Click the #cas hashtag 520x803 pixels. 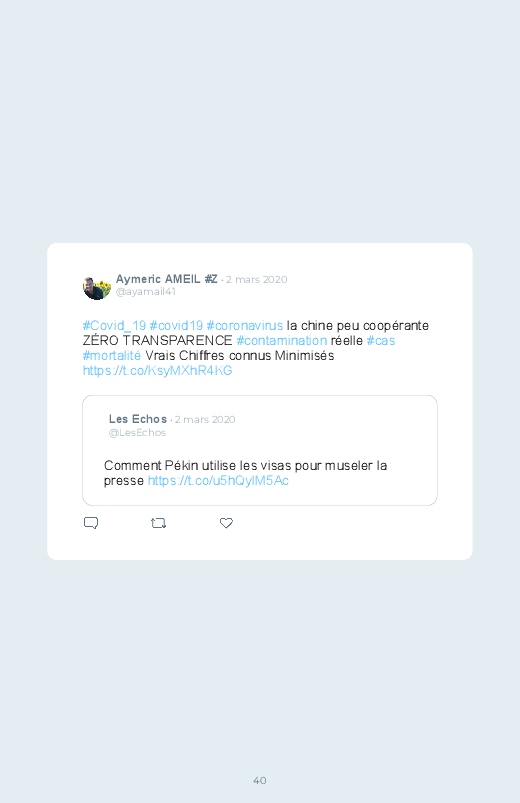click(x=381, y=341)
